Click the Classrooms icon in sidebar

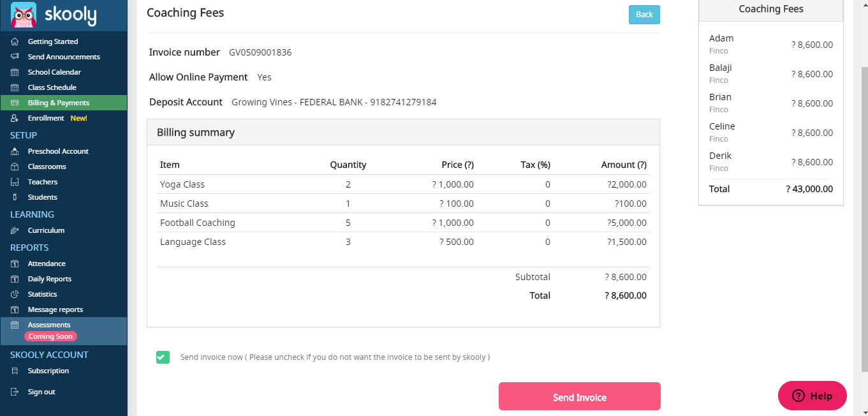pyautogui.click(x=15, y=167)
